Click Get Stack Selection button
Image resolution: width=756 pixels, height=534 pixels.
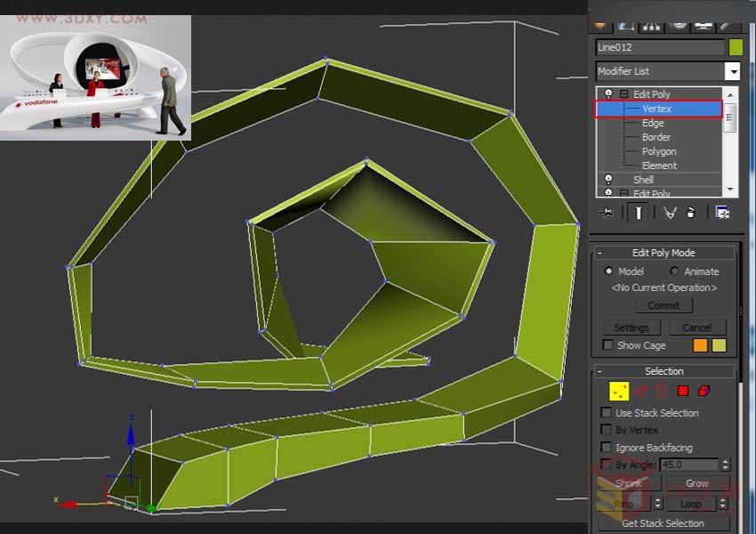click(663, 523)
